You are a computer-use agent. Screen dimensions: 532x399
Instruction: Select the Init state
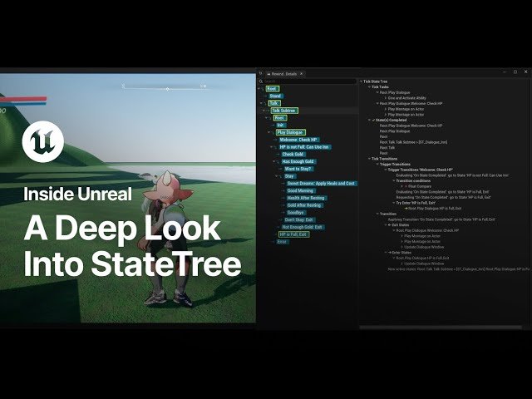tap(280, 126)
